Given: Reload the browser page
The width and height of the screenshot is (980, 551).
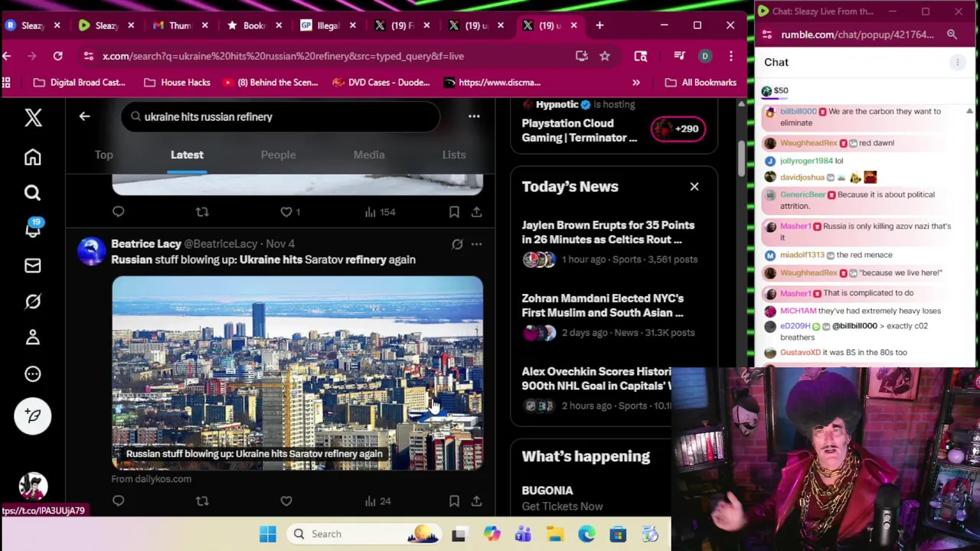Looking at the screenshot, I should [x=57, y=56].
